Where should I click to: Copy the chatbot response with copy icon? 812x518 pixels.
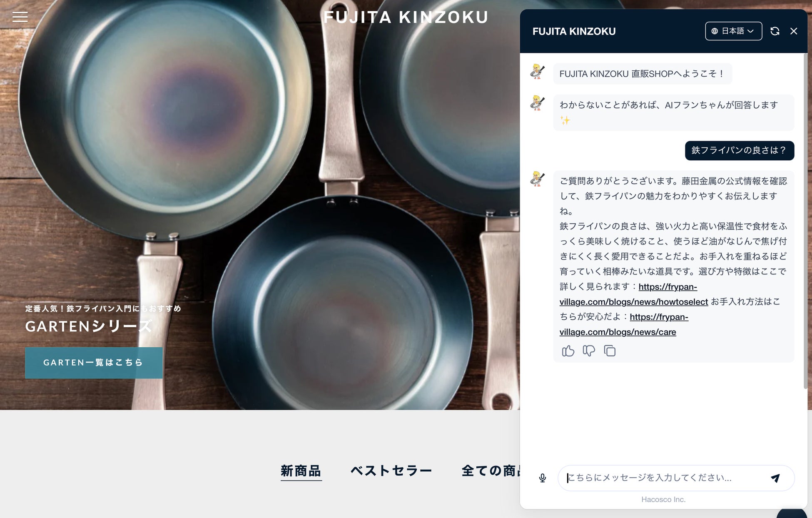(610, 351)
